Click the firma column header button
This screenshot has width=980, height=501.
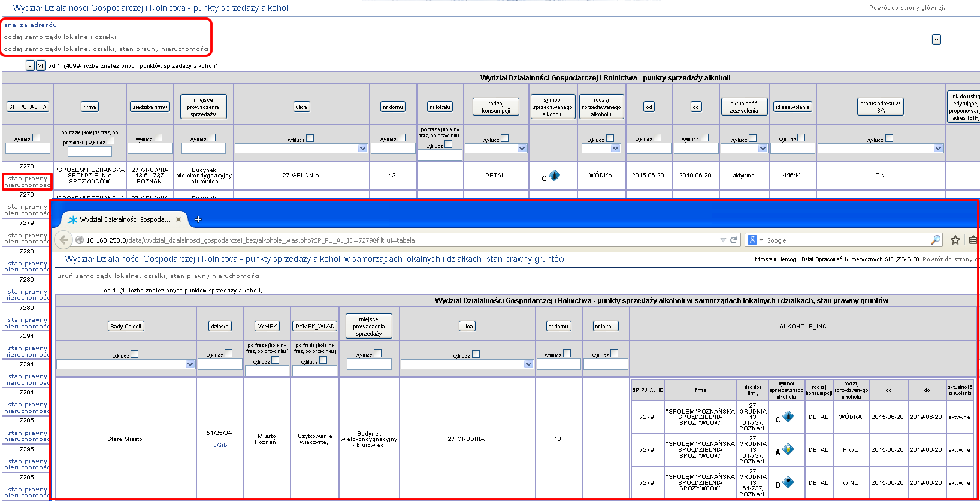[90, 107]
